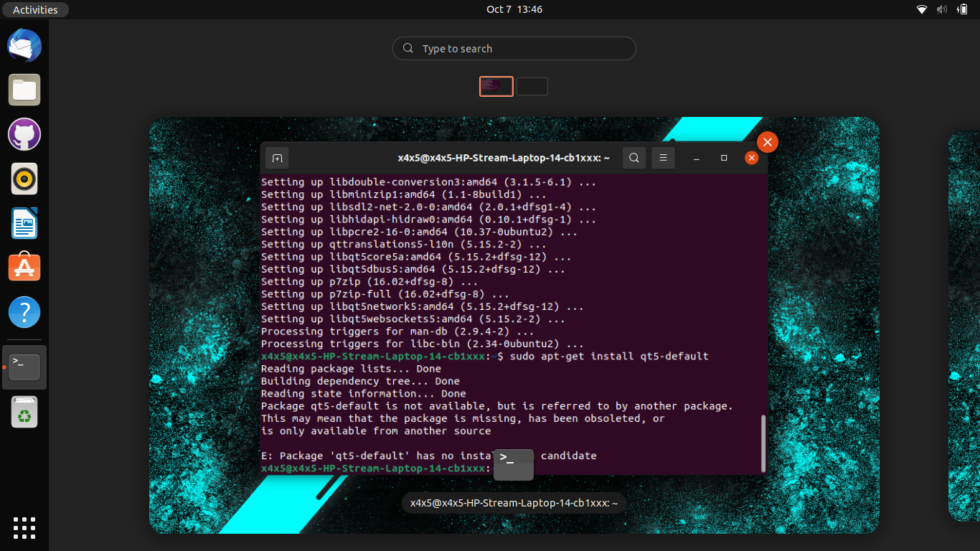Open the terminal hamburger menu
The image size is (980, 551).
click(662, 157)
